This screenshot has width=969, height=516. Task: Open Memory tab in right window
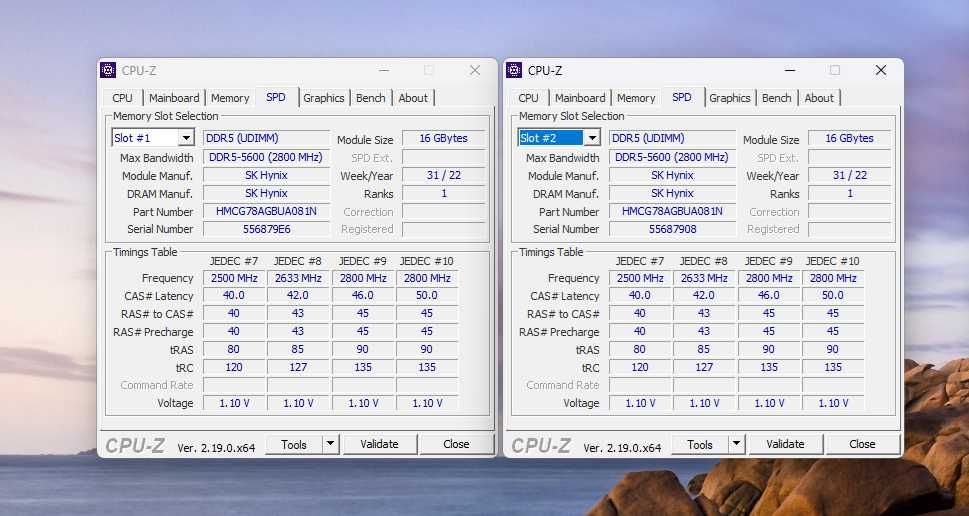point(636,98)
